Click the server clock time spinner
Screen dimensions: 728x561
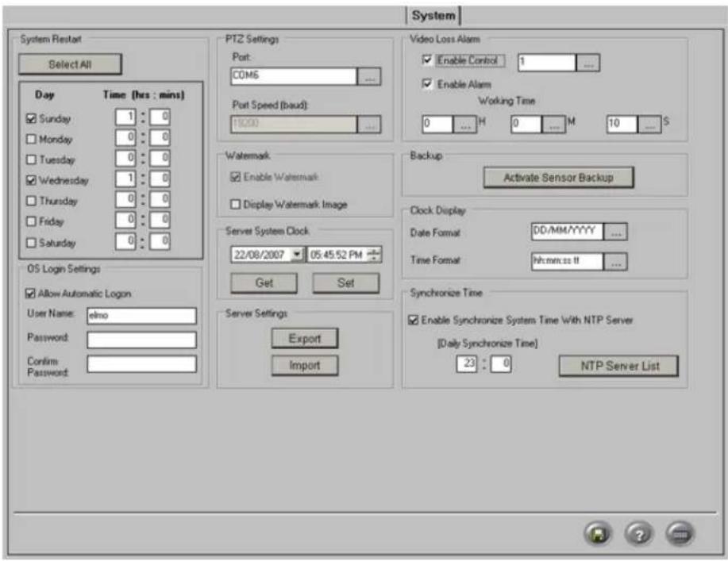pyautogui.click(x=374, y=254)
